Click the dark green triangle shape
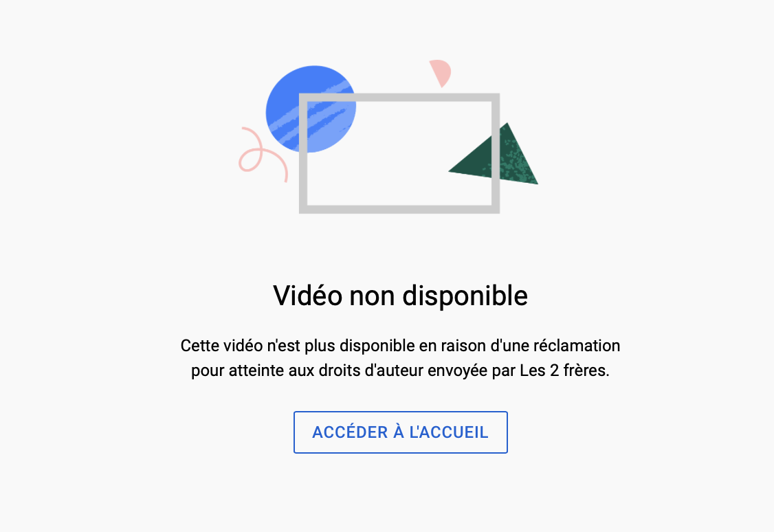The height and width of the screenshot is (532, 774). point(494,154)
